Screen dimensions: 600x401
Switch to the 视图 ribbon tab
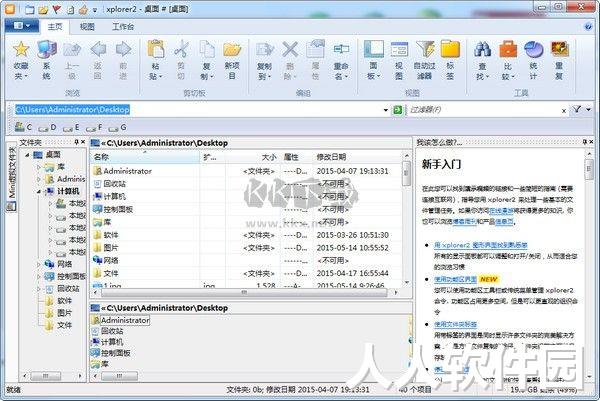[87, 26]
